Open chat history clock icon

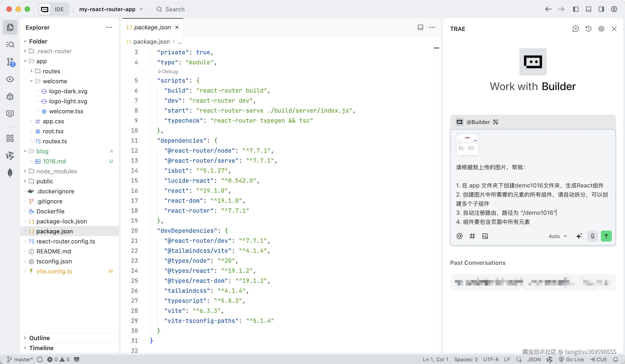(x=588, y=29)
